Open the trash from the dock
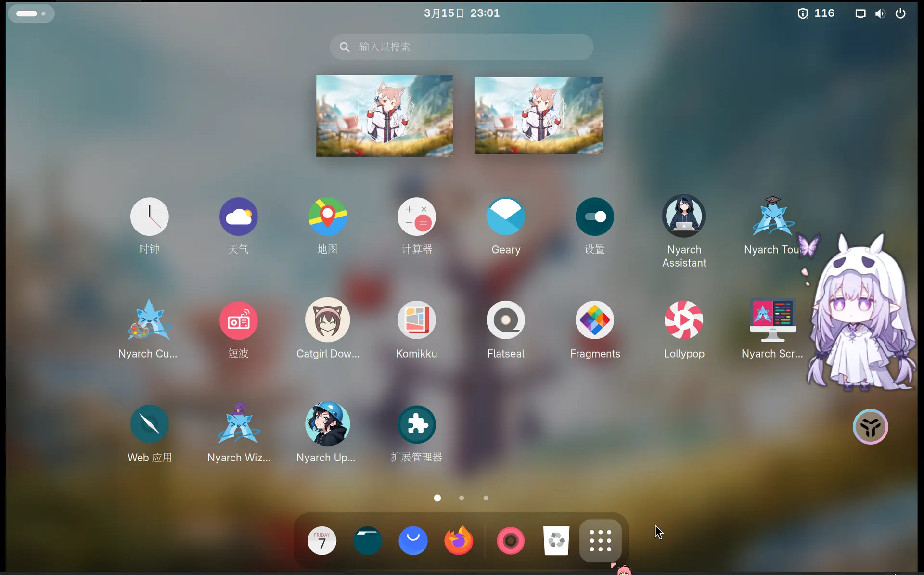 [556, 541]
